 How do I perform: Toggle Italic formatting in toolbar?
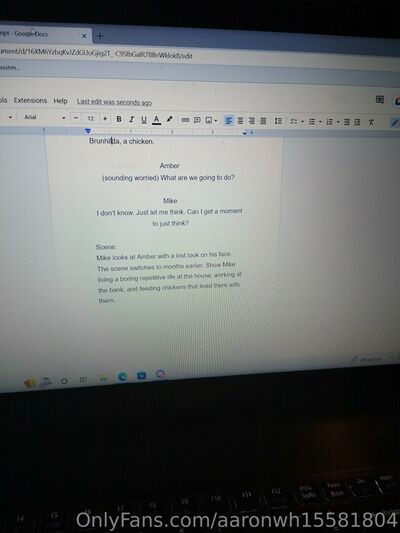(x=132, y=119)
